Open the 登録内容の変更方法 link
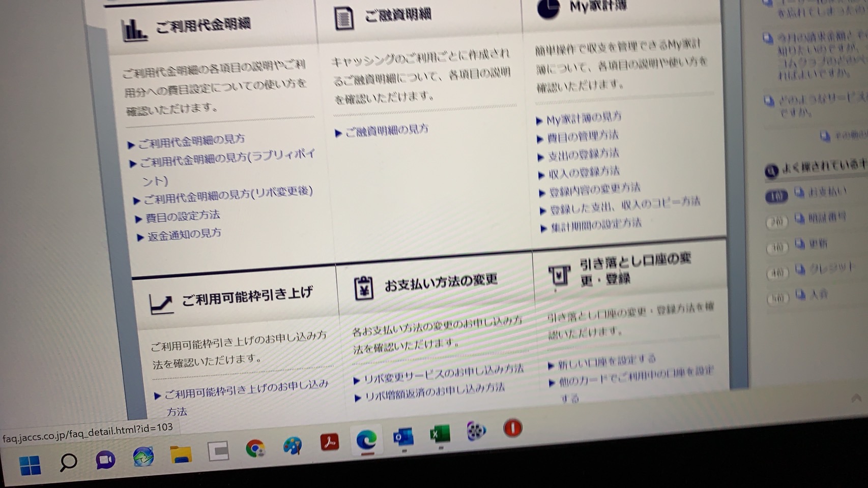Screen dimensions: 868x488 595,191
